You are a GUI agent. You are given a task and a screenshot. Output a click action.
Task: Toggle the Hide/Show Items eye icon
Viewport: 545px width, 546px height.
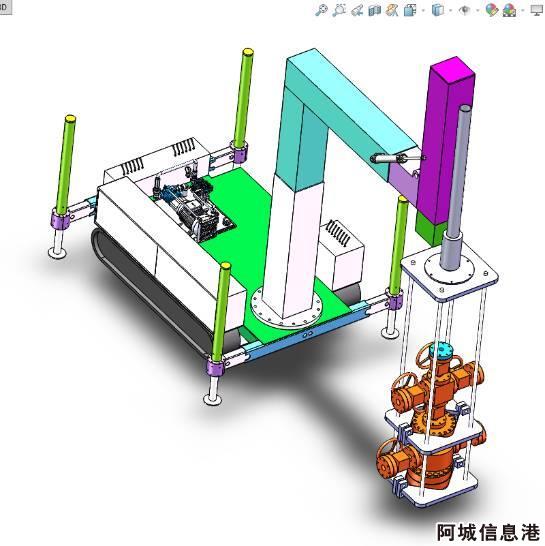(x=464, y=10)
